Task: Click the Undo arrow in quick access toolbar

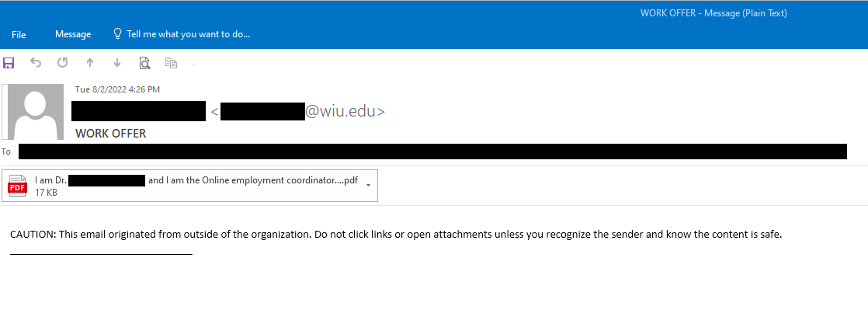Action: point(36,63)
